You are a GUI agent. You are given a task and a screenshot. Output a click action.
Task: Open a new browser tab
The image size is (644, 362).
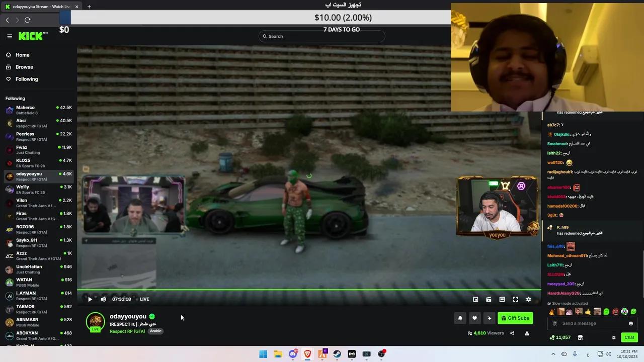tap(89, 7)
